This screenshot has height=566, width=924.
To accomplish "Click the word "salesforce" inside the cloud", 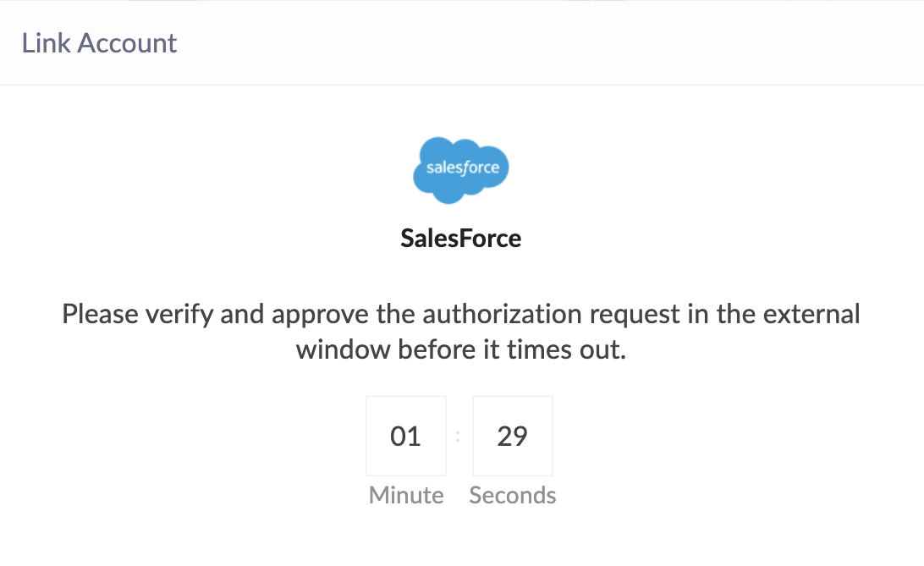I will click(462, 168).
